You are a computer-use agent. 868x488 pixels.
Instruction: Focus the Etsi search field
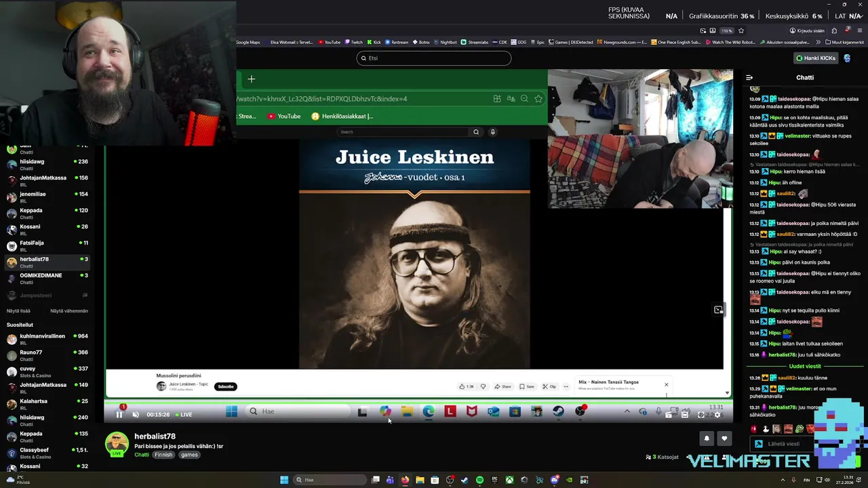pyautogui.click(x=434, y=58)
